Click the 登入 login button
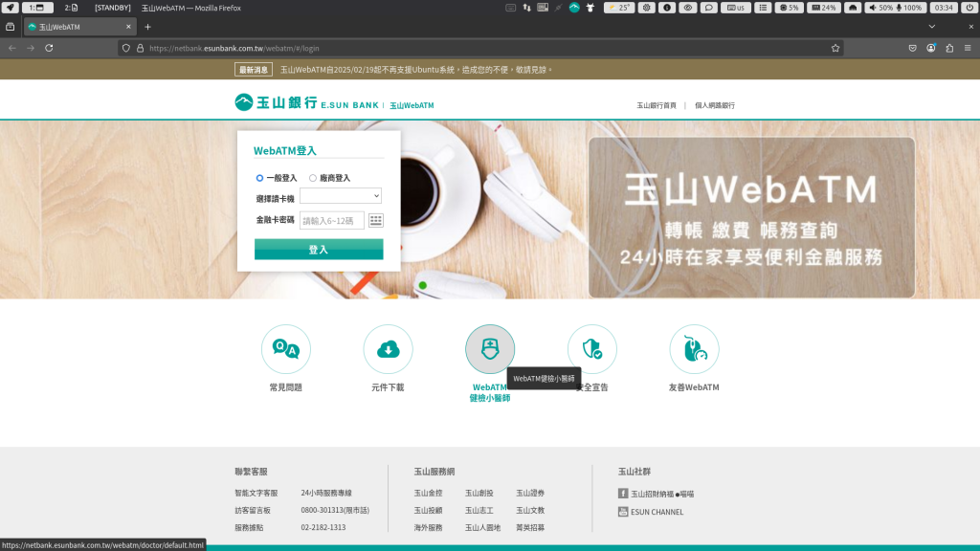 point(319,250)
